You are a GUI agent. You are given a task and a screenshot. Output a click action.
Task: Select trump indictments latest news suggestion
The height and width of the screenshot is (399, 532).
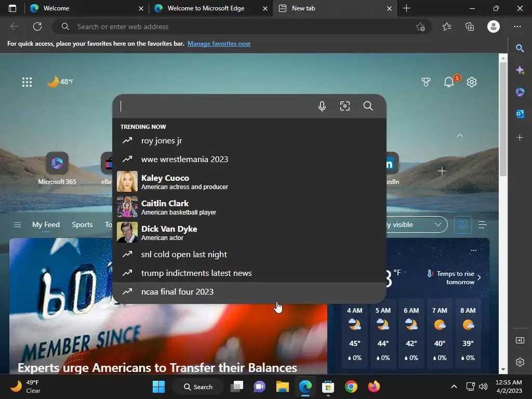click(x=249, y=273)
